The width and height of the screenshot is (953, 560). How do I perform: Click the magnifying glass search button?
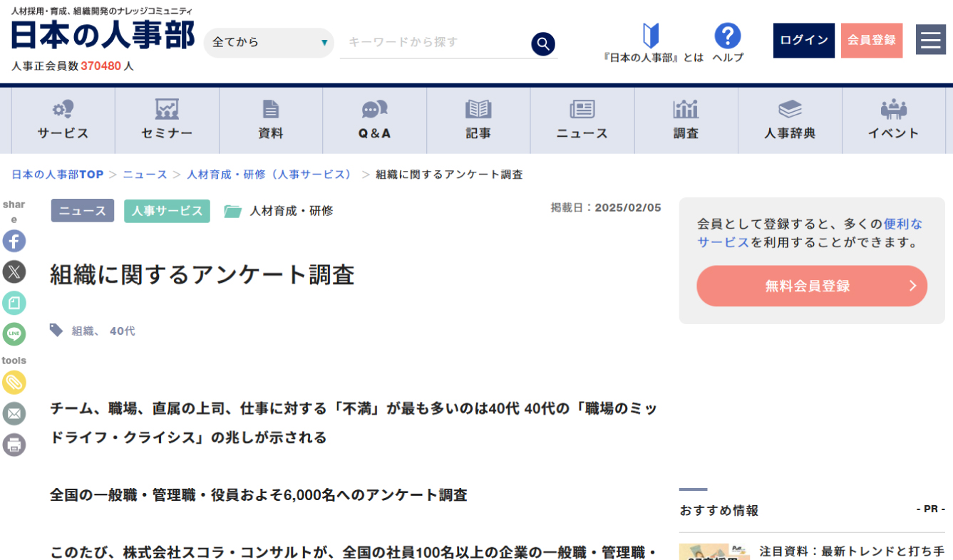pyautogui.click(x=543, y=44)
